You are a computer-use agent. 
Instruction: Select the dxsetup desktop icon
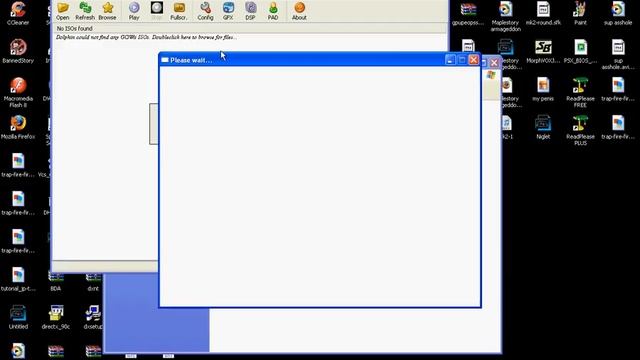click(93, 317)
